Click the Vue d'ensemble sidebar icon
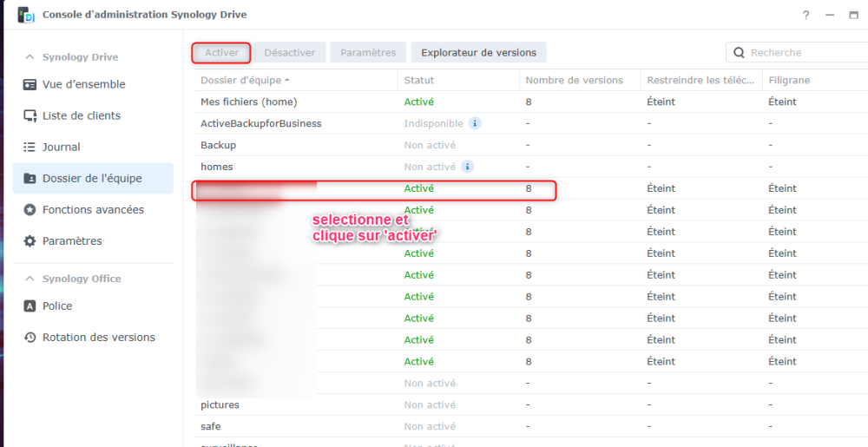This screenshot has width=868, height=447. coord(30,85)
